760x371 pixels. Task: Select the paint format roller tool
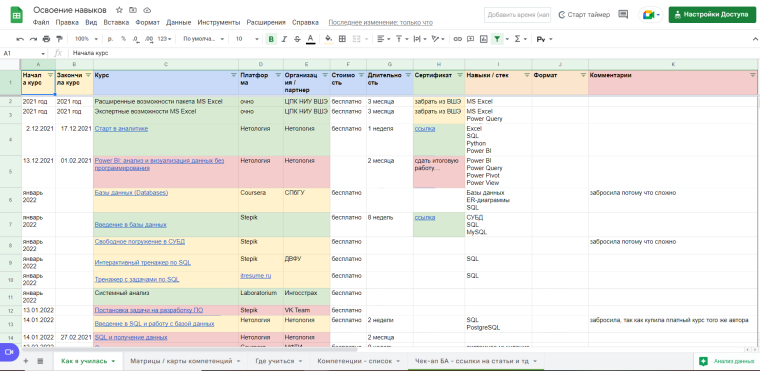pos(60,39)
